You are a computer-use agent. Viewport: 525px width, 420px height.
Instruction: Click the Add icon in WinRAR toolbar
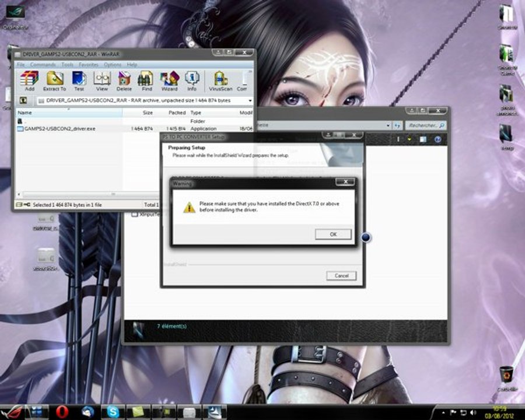tap(30, 80)
